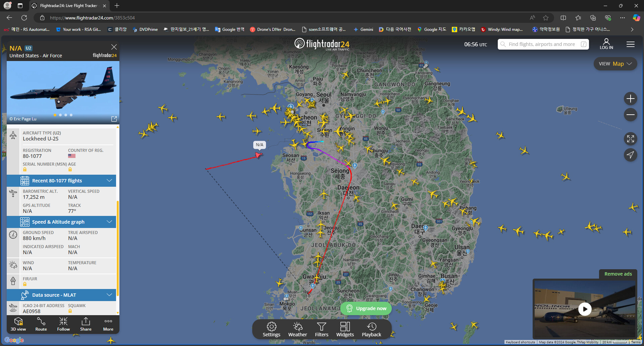Viewport: 644px width, 346px height.
Task: Open the Your work - RSA Git bookmark
Action: (78, 30)
